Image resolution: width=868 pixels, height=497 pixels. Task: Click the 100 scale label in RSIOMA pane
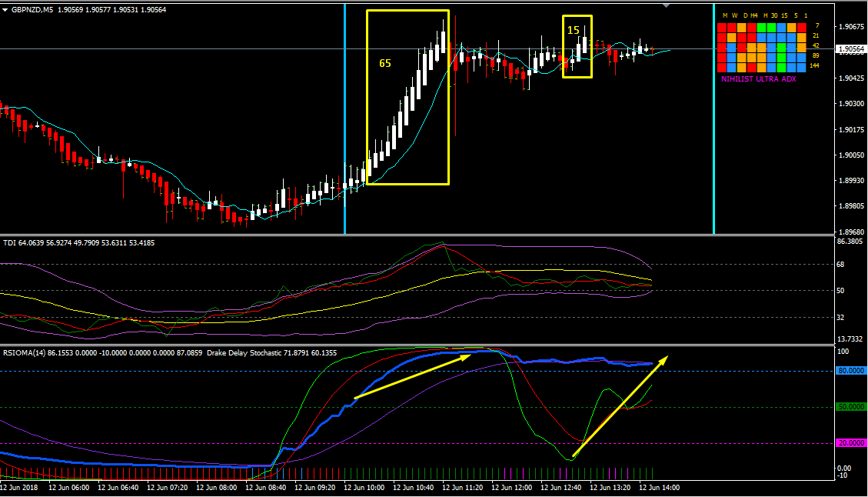(x=843, y=352)
